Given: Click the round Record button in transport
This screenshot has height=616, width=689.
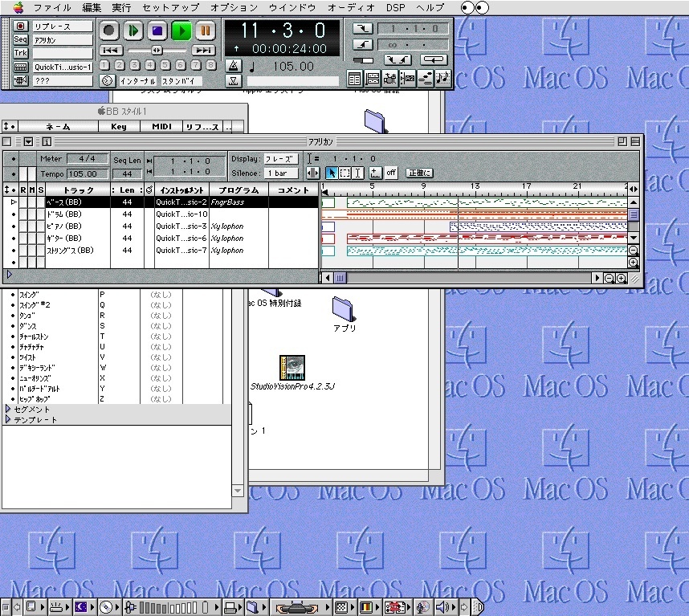Looking at the screenshot, I should [110, 31].
